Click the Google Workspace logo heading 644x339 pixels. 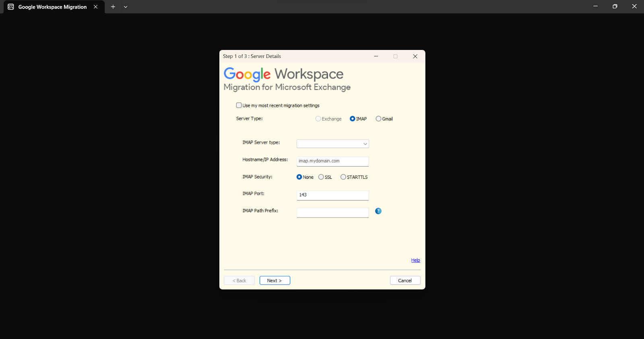click(283, 74)
